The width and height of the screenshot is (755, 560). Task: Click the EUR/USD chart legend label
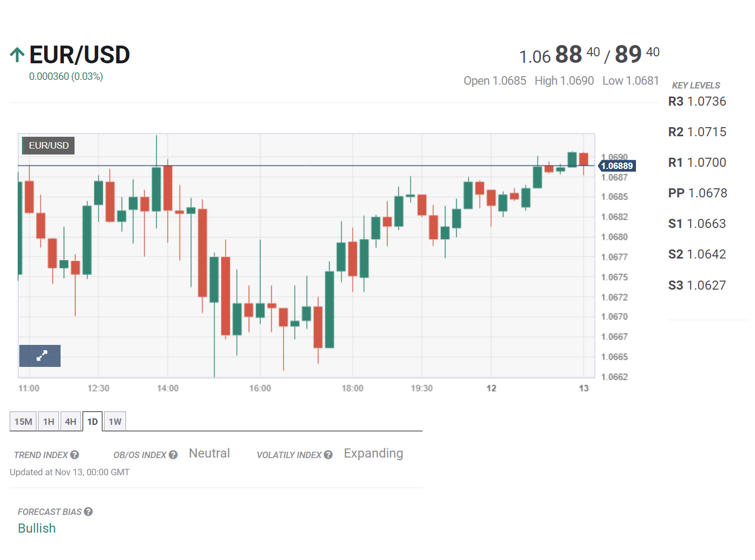48,145
